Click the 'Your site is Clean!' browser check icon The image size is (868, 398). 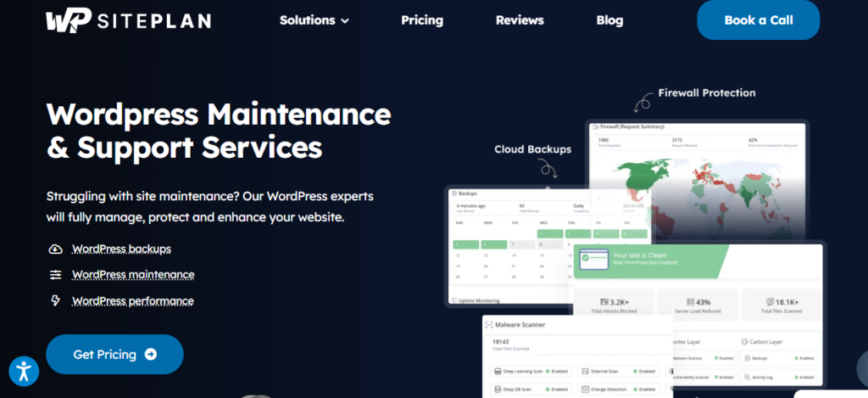[x=593, y=259]
